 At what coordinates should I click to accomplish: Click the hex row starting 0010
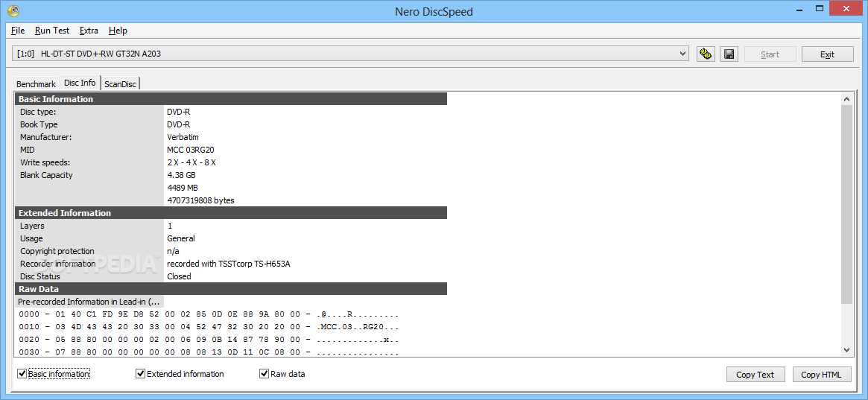pos(209,327)
